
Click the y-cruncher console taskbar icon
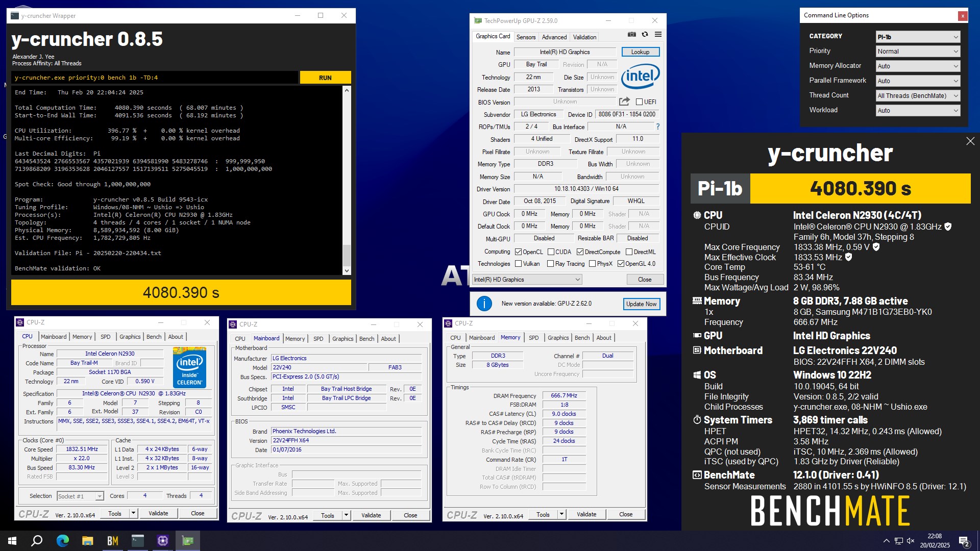138,541
